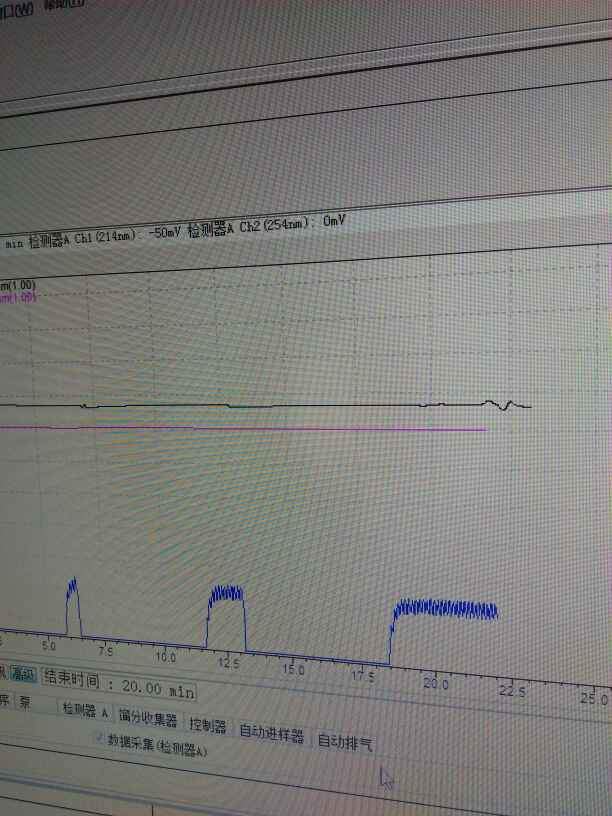The height and width of the screenshot is (816, 612).
Task: Click the 22.5 mark on time axis
Action: [513, 691]
